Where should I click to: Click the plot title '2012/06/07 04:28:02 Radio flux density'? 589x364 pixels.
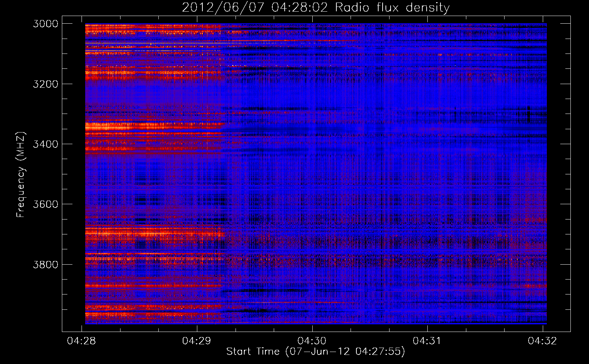click(316, 7)
